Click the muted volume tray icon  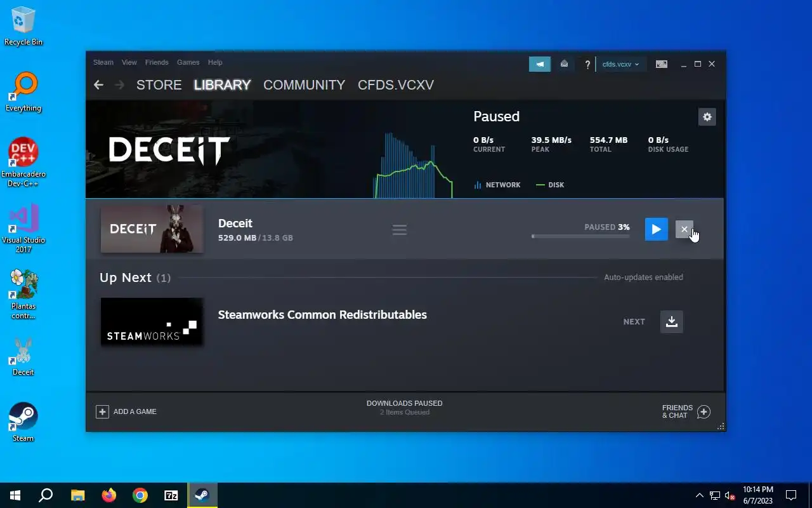click(730, 495)
